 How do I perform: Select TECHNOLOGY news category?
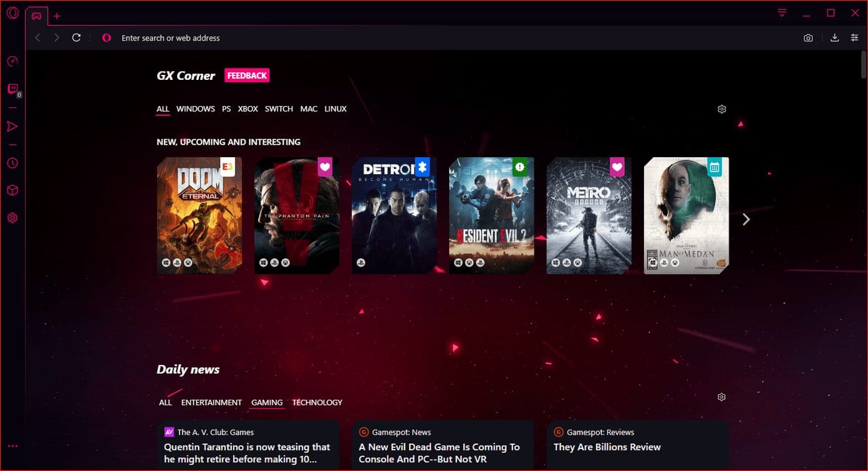point(317,402)
